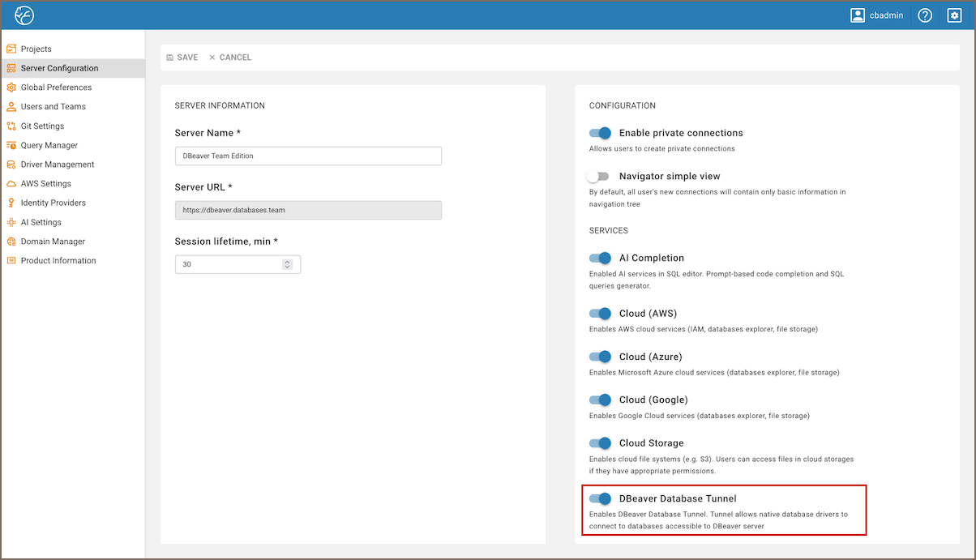This screenshot has height=560, width=976.
Task: Click the Identity Providers key icon
Action: 11,203
